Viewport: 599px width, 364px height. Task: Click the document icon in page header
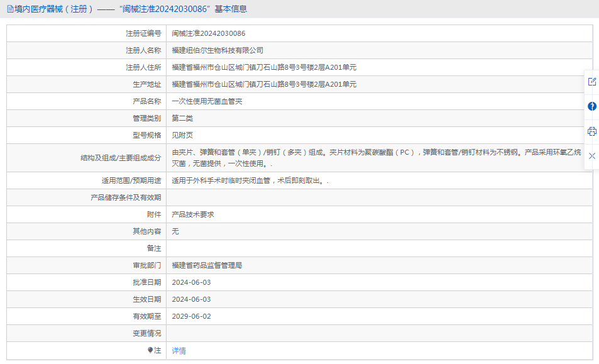pos(10,9)
